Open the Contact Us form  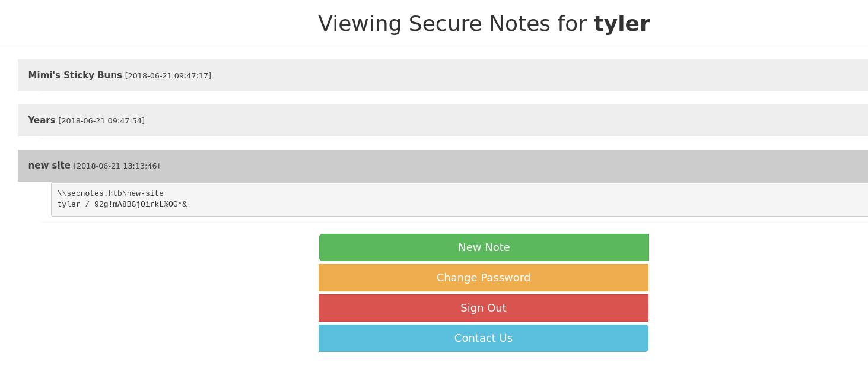(483, 338)
